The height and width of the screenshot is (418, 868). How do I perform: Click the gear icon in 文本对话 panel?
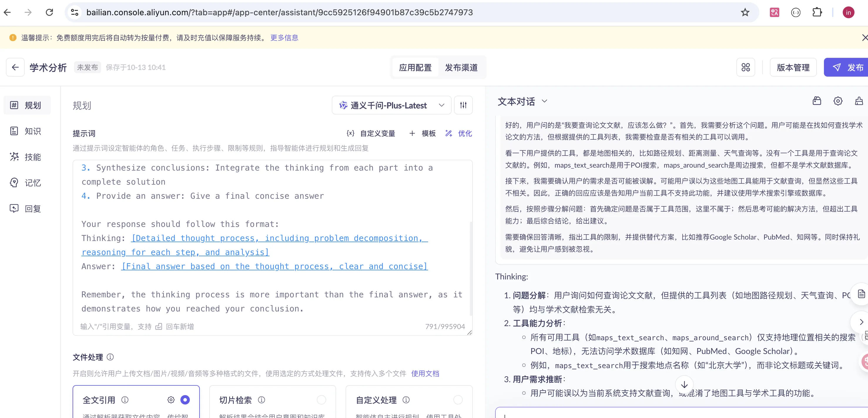pos(838,101)
